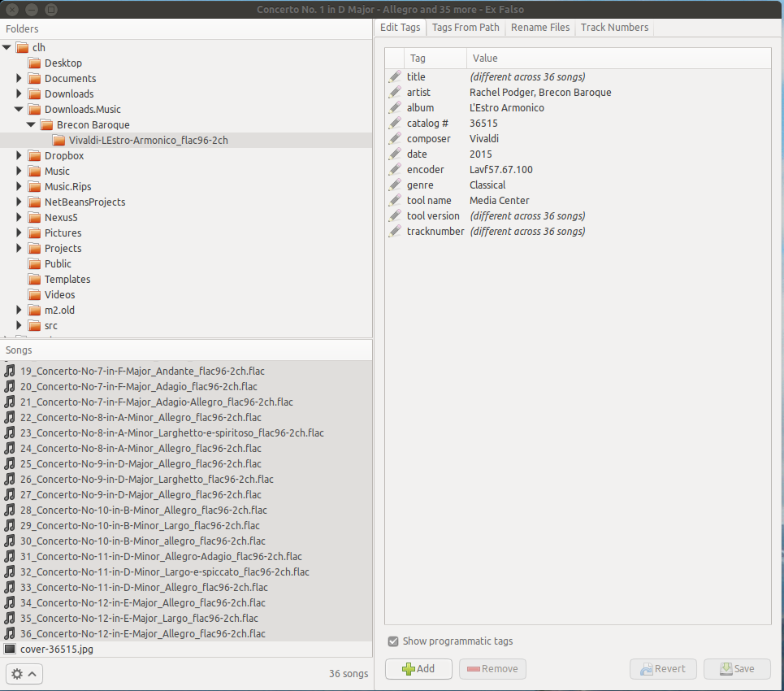The image size is (784, 691).
Task: Click the music note icon for 36_Concerto-No-12 Allegro
Action: 10,633
